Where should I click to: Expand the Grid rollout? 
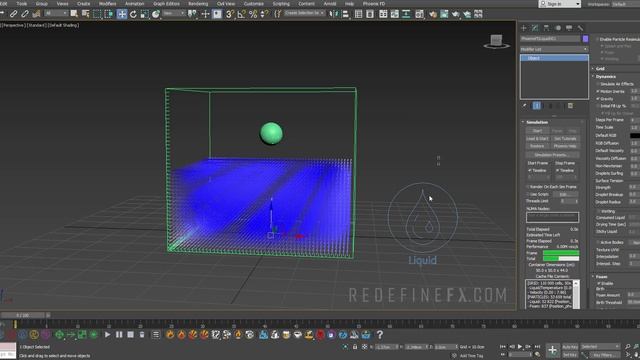click(600, 69)
